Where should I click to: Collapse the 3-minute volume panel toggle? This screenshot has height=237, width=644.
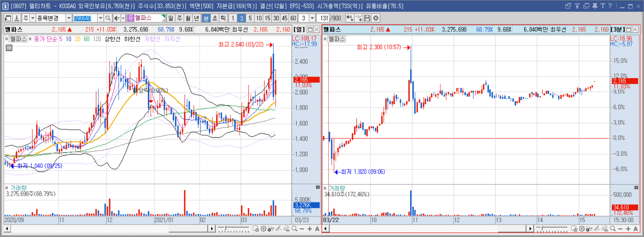click(x=636, y=188)
